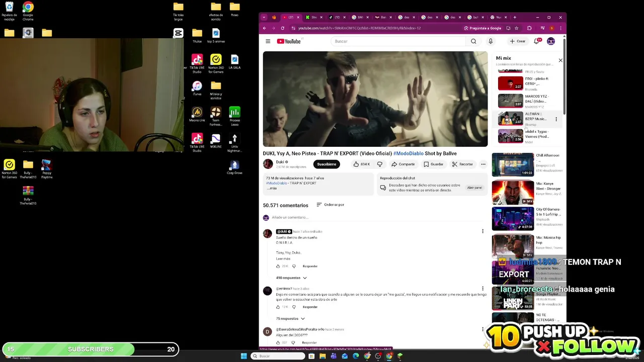This screenshot has height=362, width=644.
Task: Open Cozy Grove desktop shortcut
Action: (x=234, y=167)
